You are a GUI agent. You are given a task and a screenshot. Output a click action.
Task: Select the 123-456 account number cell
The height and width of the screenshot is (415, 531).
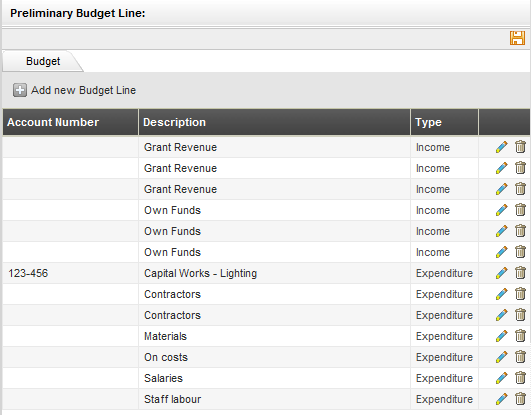70,273
